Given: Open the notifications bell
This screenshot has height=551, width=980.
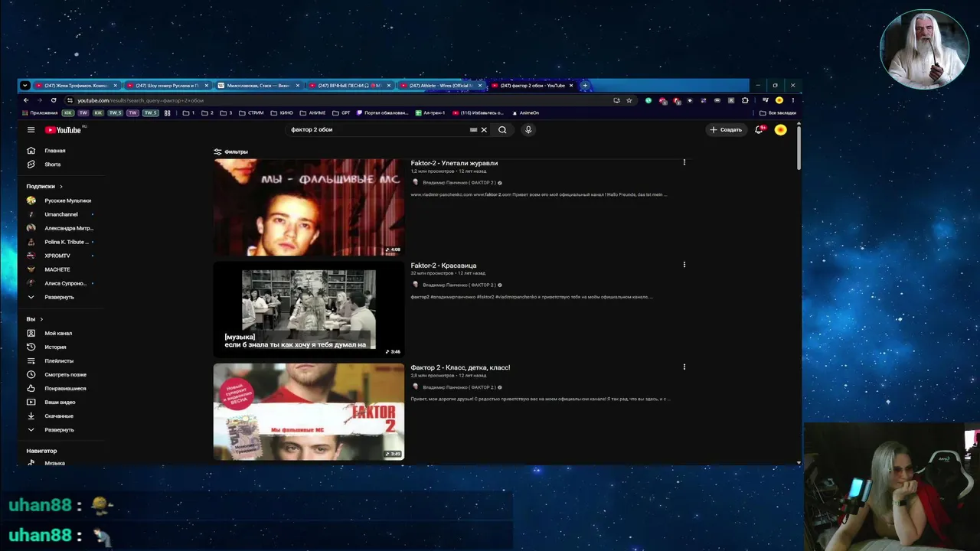Looking at the screenshot, I should coord(759,130).
